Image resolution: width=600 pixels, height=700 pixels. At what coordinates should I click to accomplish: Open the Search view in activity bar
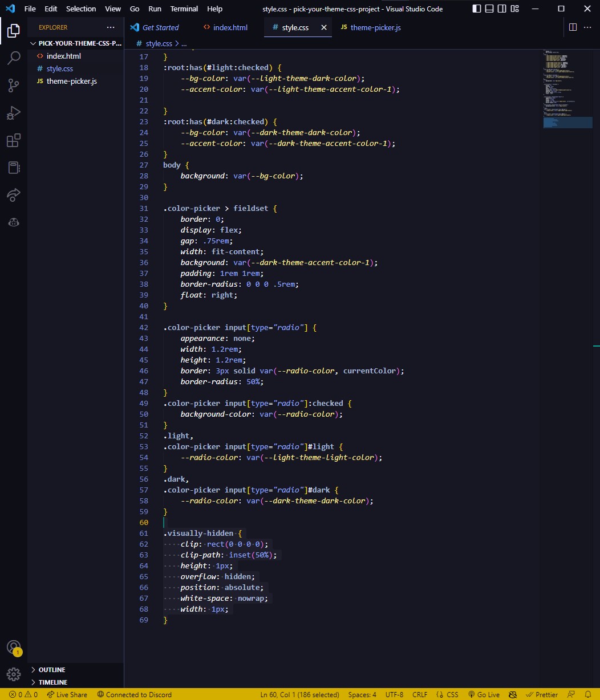(14, 58)
